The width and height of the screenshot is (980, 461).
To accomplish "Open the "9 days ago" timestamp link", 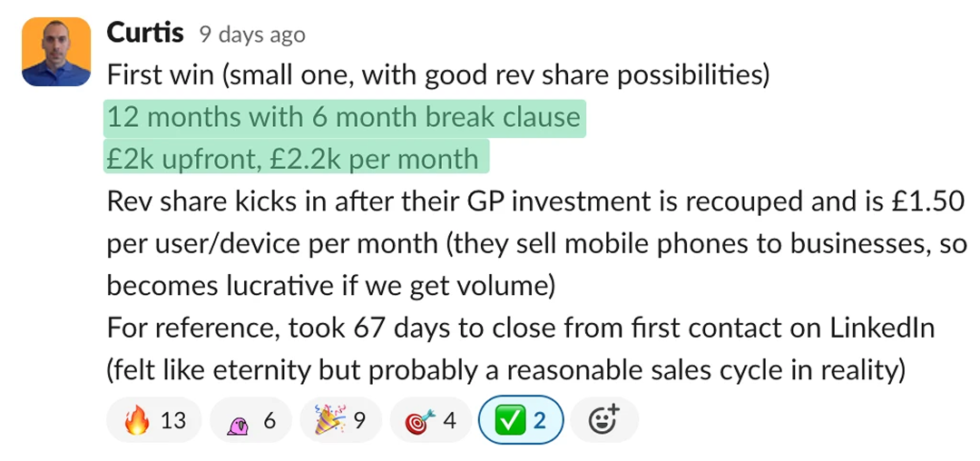I will 252,35.
